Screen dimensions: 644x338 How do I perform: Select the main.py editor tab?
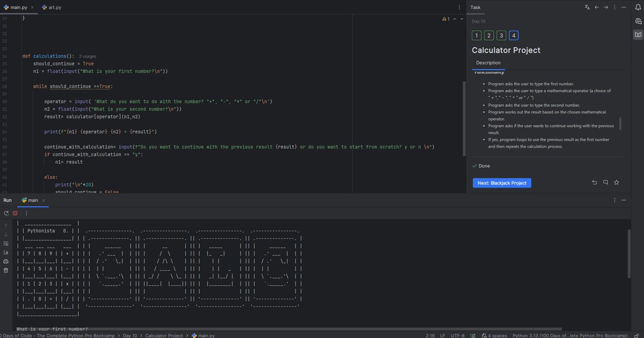pyautogui.click(x=16, y=8)
